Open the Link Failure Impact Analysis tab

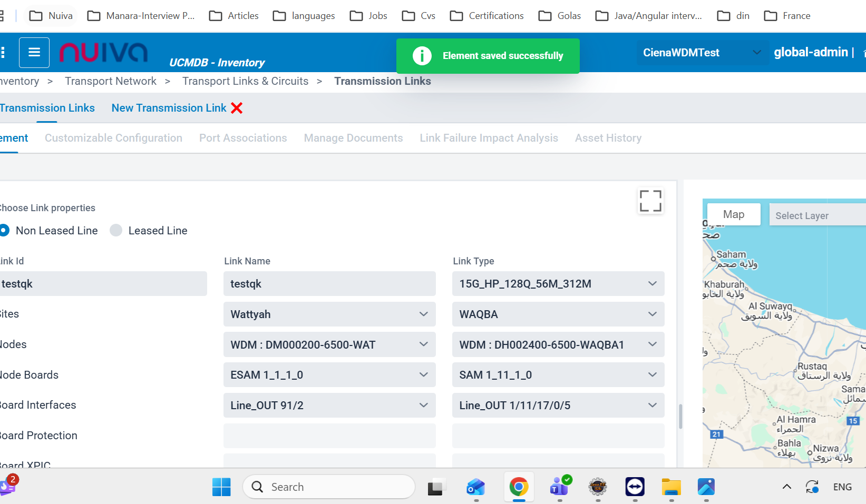[489, 138]
